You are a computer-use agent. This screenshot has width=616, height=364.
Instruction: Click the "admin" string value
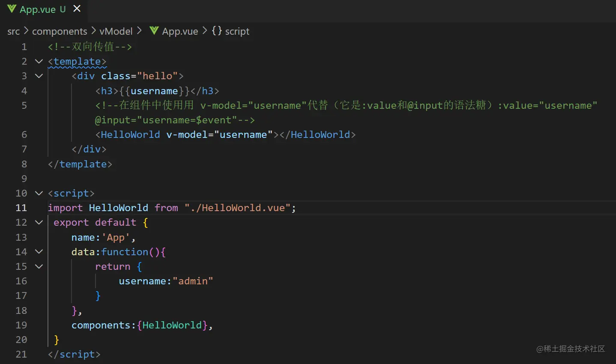(x=193, y=281)
